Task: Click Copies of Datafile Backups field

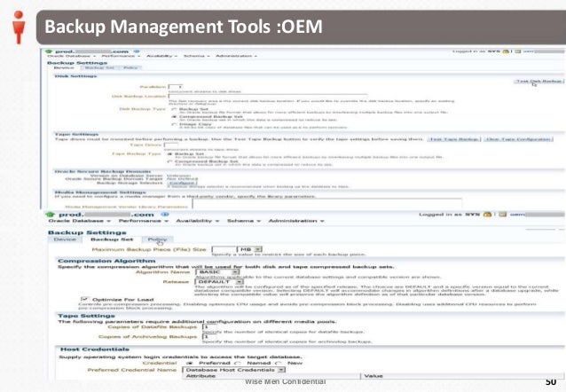Action: pos(209,327)
